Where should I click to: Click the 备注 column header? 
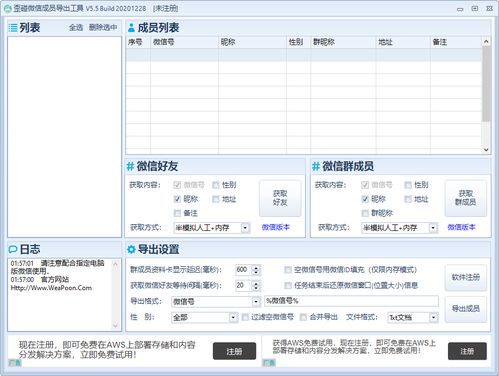point(456,42)
